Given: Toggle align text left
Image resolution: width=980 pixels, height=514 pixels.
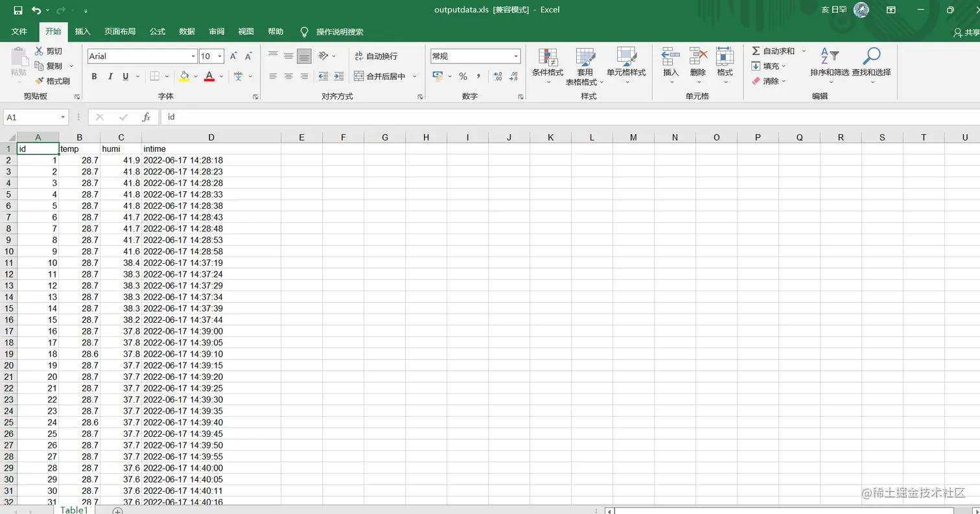Looking at the screenshot, I should point(273,76).
